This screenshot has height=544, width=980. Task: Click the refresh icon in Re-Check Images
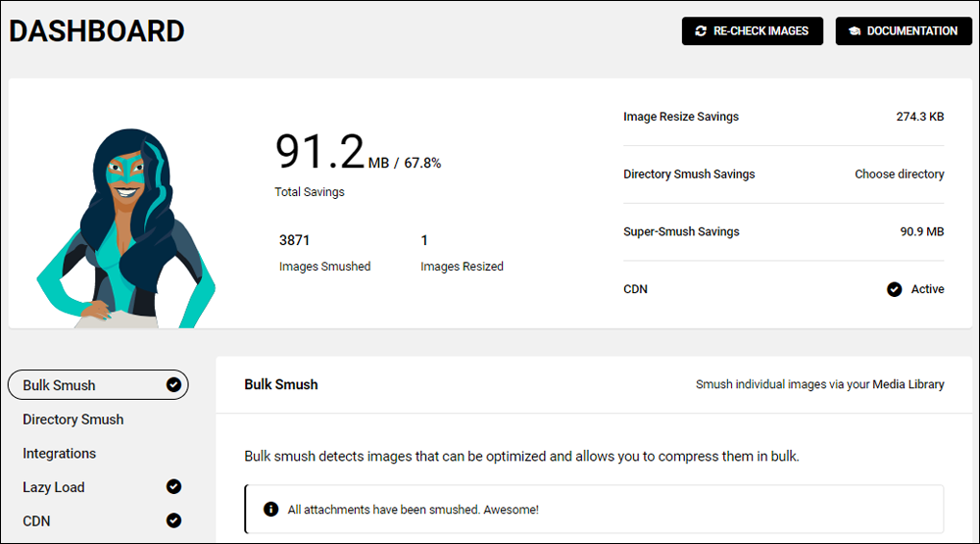pyautogui.click(x=701, y=31)
